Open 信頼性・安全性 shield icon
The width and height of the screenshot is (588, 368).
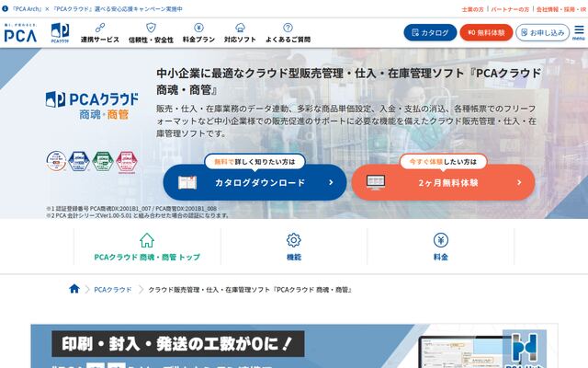(151, 28)
